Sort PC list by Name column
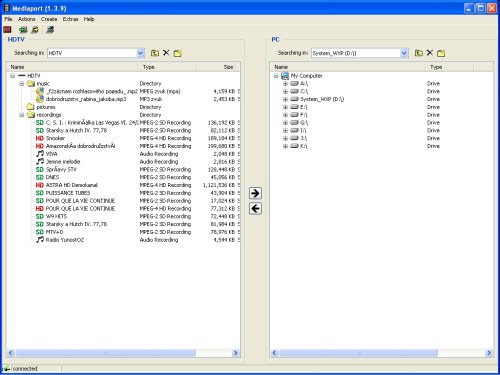 348,67
